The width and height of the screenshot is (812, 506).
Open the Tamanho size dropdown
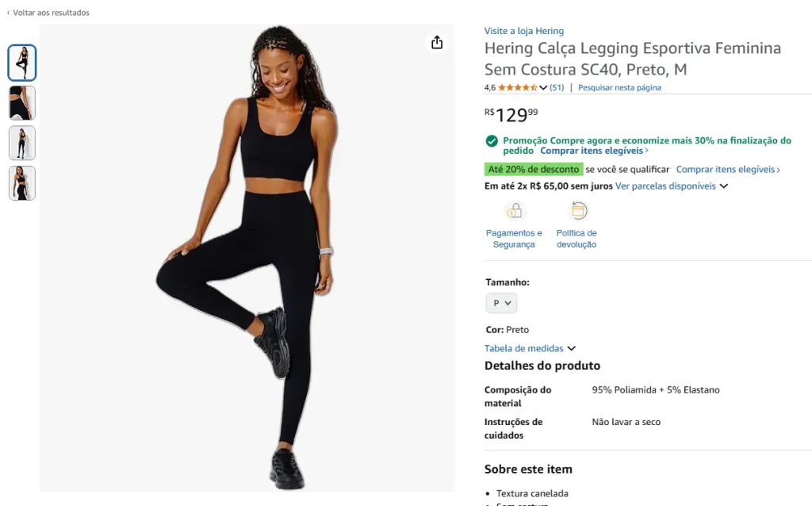tap(501, 303)
